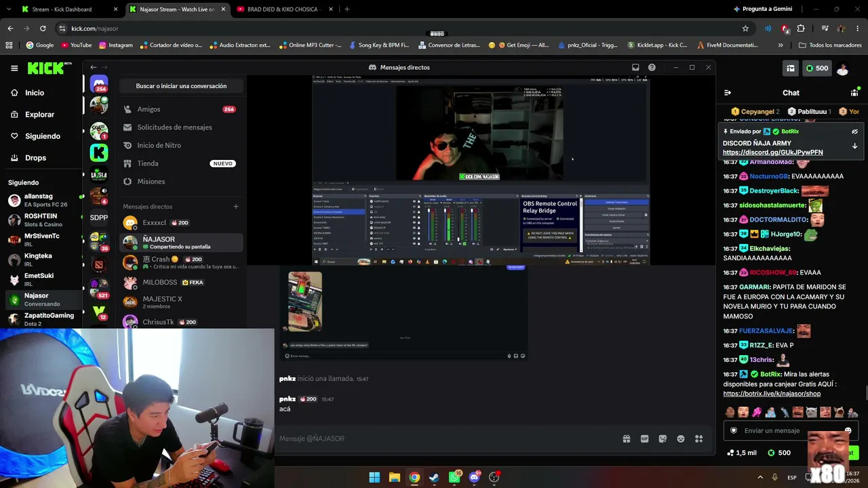
Task: Open discord.gg/GUkJPywPFN link
Action: tap(772, 152)
